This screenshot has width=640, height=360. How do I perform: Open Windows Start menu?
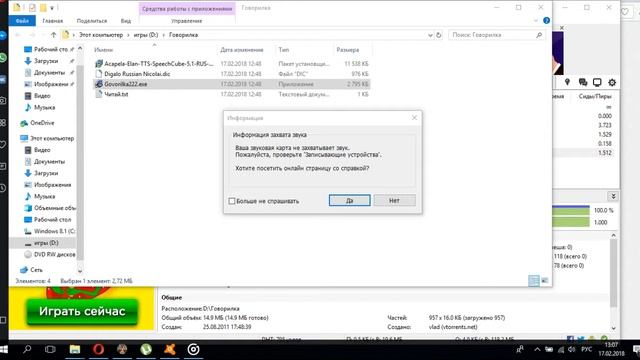point(4,349)
